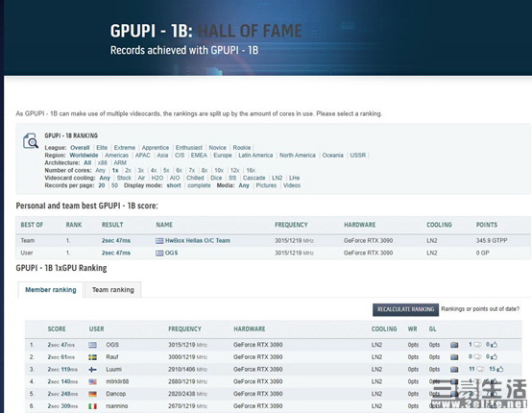Click the Recalculate Ranking button
532x413 pixels.
point(405,309)
